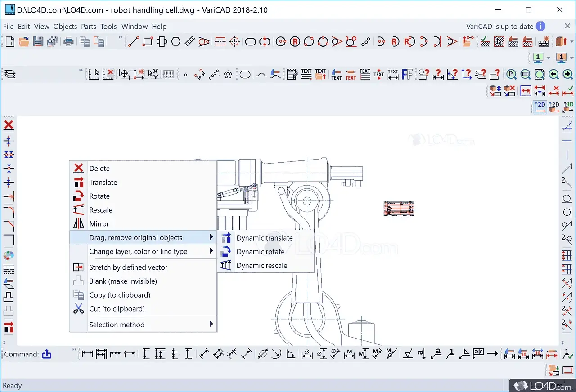Open a file with the folder icon

(x=24, y=42)
